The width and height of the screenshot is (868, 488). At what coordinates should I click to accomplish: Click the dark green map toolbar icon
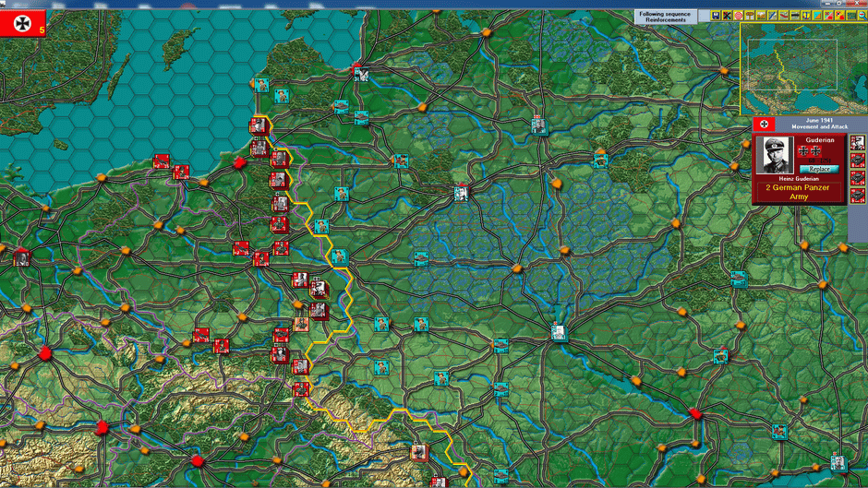coord(851,16)
